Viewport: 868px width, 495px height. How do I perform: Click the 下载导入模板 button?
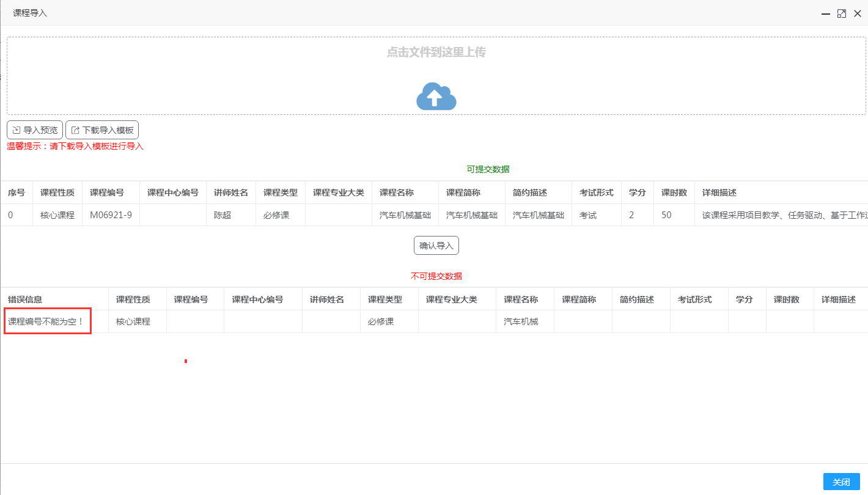coord(102,130)
